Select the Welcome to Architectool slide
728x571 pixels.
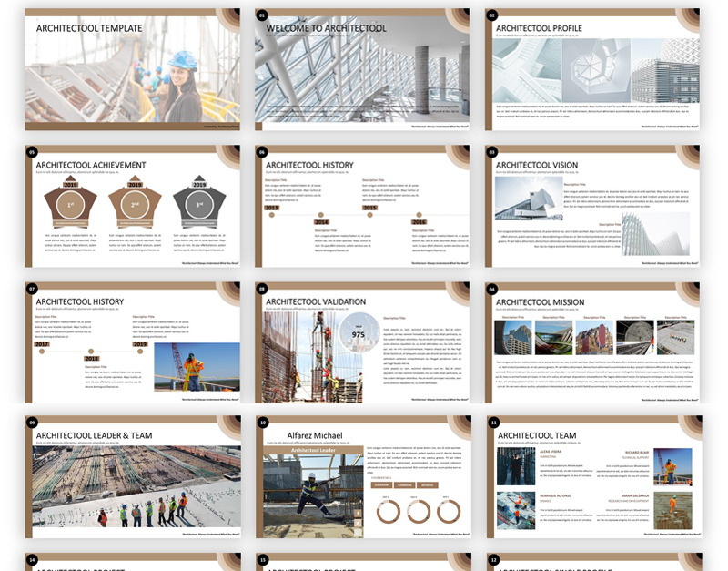point(362,69)
